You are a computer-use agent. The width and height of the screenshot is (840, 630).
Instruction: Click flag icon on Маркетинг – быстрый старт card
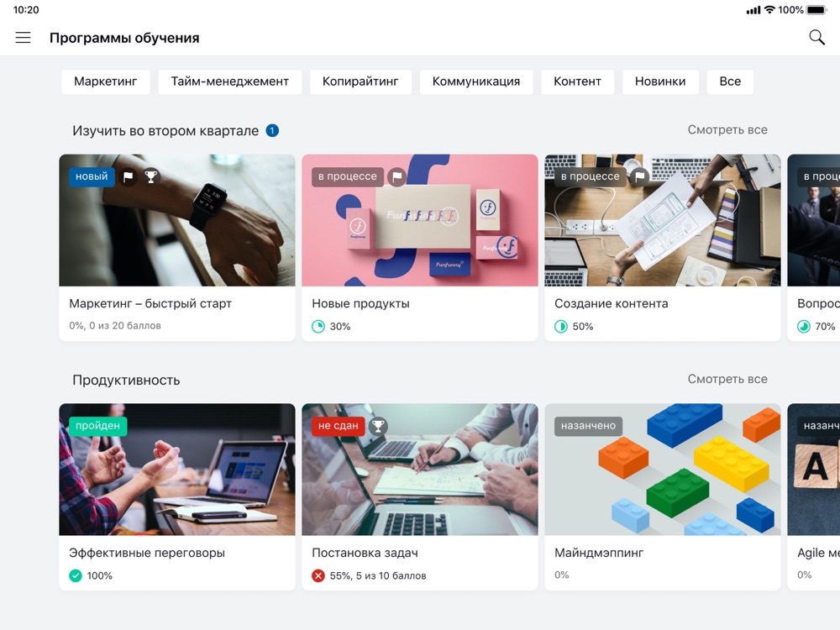click(128, 176)
